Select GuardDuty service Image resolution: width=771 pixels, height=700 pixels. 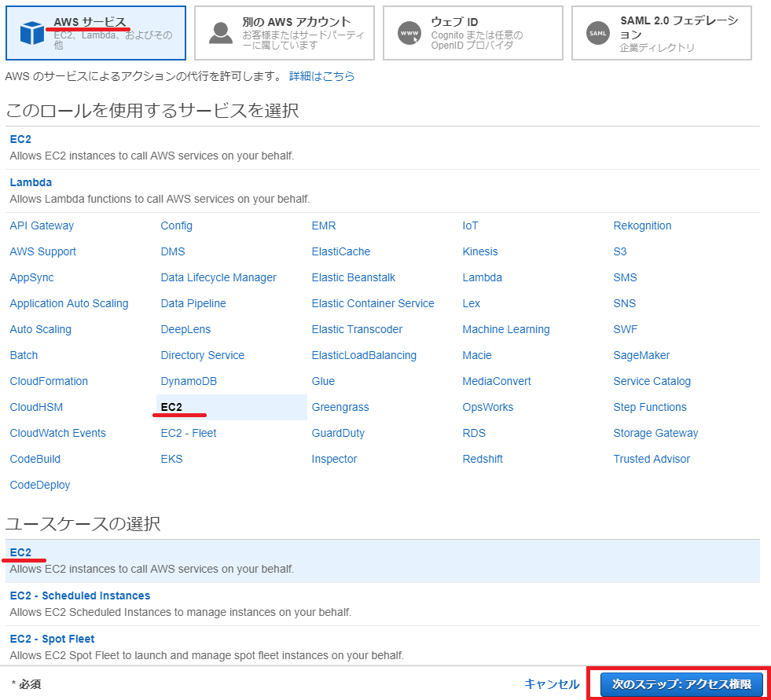click(338, 433)
